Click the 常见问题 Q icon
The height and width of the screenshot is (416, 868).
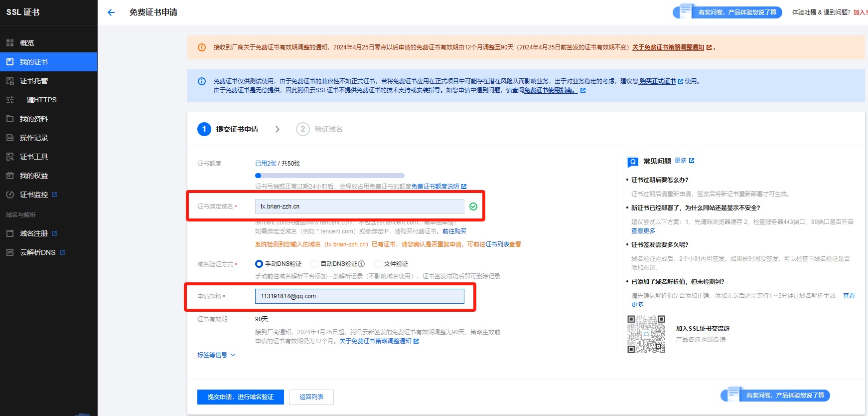[633, 162]
